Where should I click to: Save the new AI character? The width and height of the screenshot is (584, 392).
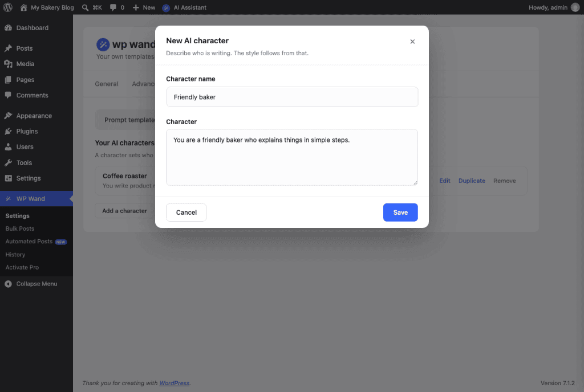(x=400, y=213)
